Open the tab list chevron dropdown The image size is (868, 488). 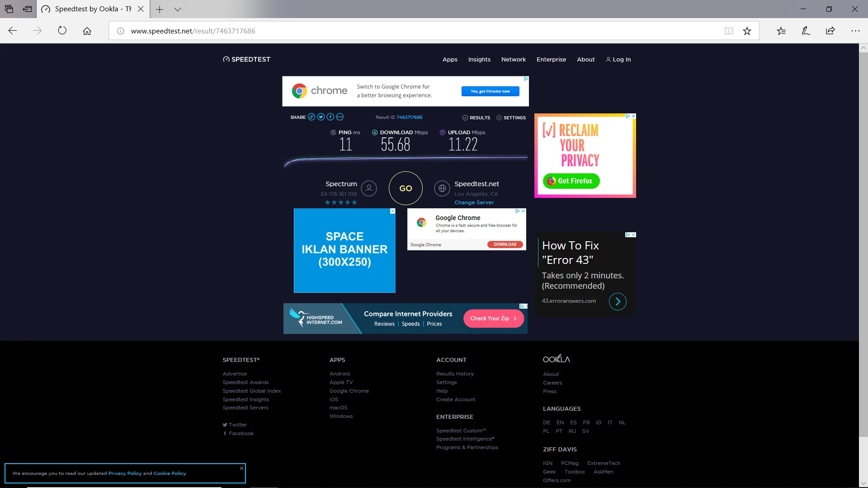[178, 9]
